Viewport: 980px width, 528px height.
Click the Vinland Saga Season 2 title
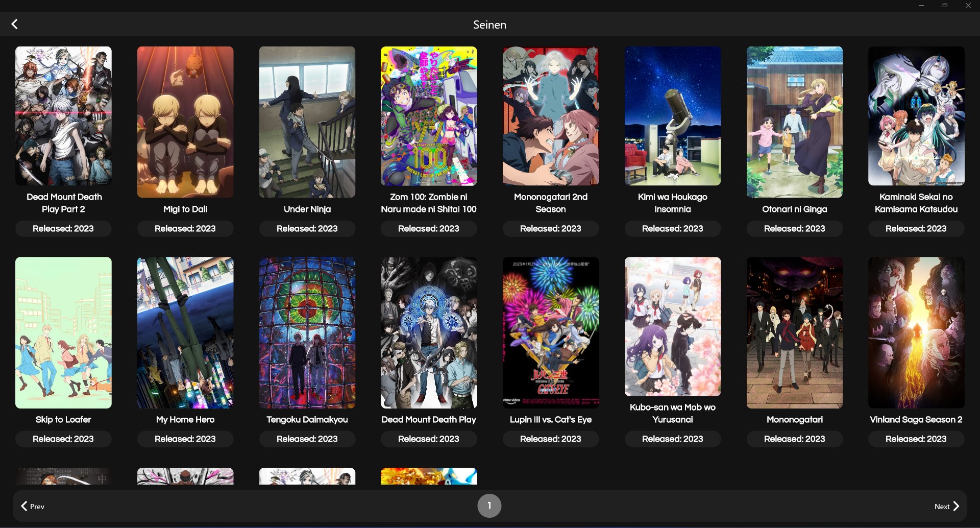pyautogui.click(x=916, y=420)
